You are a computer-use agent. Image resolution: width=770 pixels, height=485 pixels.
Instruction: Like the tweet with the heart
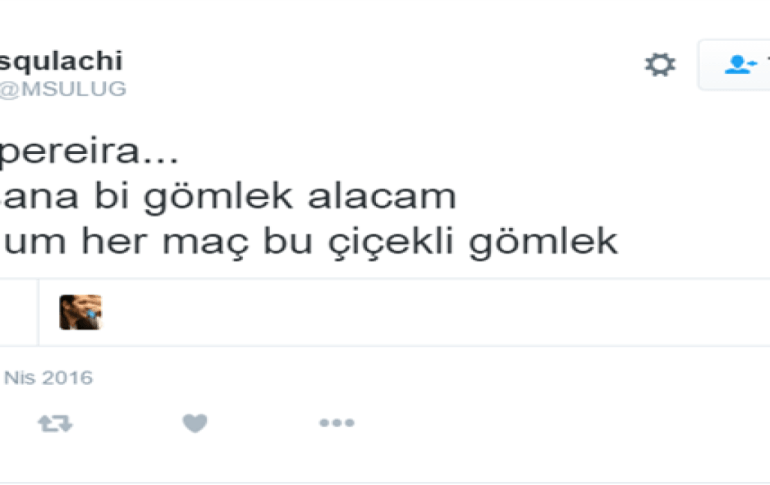(x=195, y=423)
